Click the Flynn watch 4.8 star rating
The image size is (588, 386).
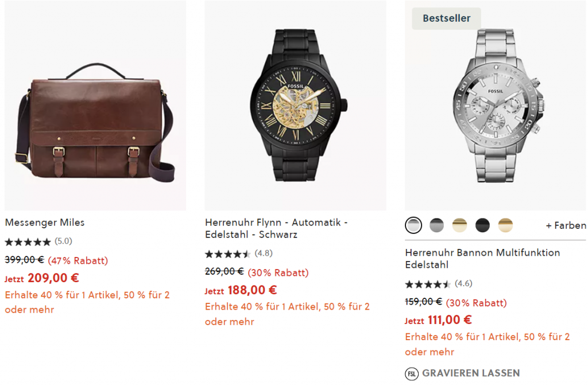tap(228, 254)
